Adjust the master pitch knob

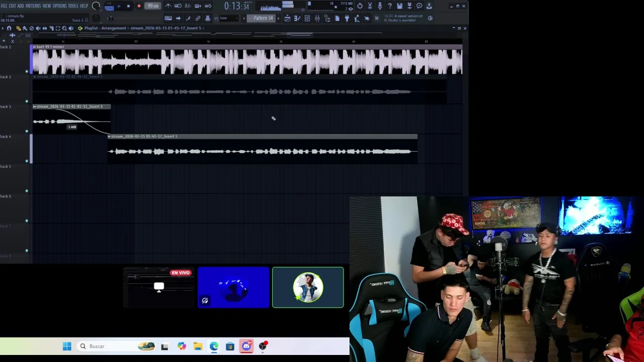coord(96,18)
